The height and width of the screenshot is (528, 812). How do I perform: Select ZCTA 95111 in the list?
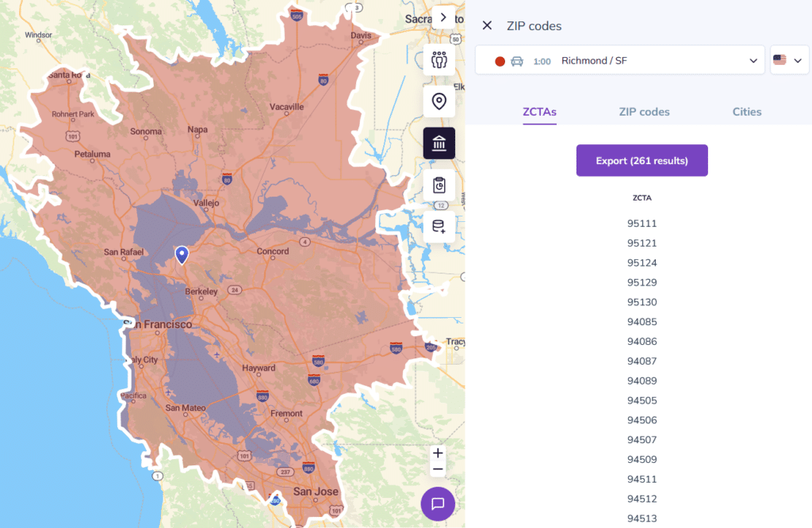click(642, 223)
